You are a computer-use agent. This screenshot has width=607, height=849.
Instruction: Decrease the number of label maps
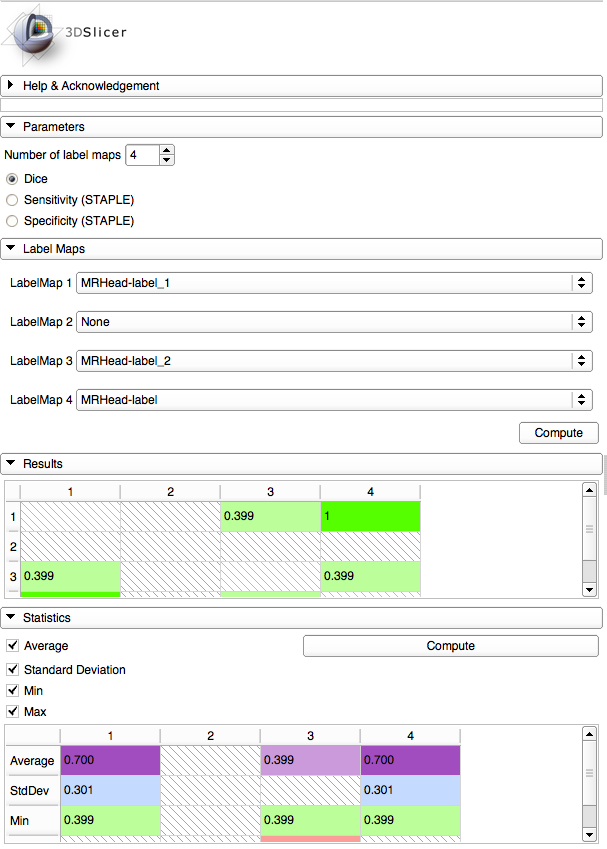coord(167,160)
